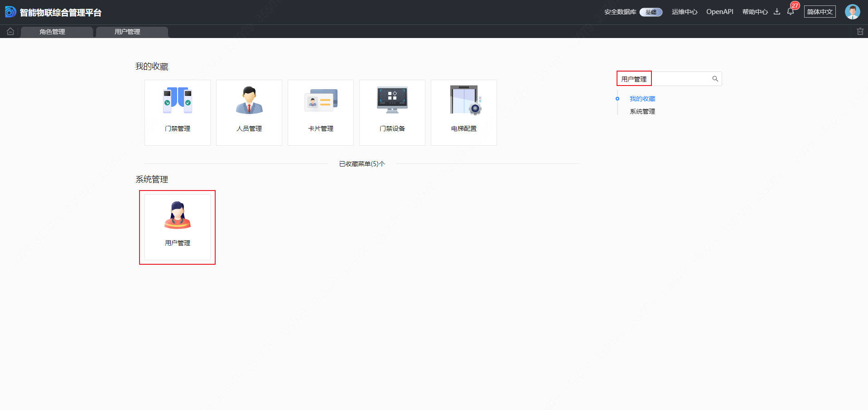Open the 门禁管理 access control module
Screen dimensions: 868x410
tap(178, 113)
